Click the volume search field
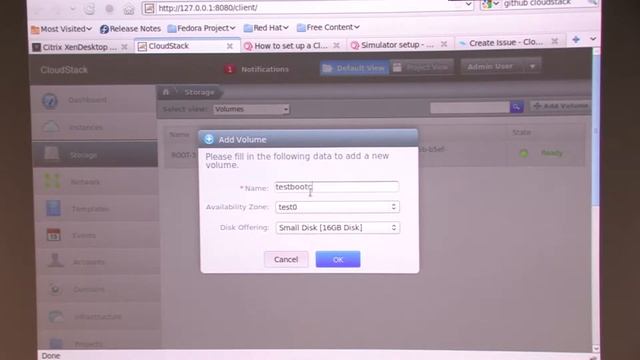 coord(470,107)
